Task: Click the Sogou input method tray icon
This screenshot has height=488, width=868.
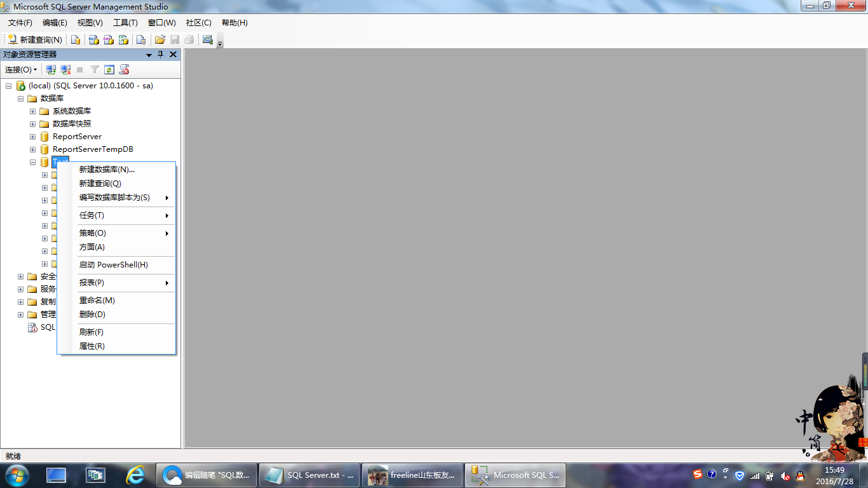Action: click(x=698, y=475)
